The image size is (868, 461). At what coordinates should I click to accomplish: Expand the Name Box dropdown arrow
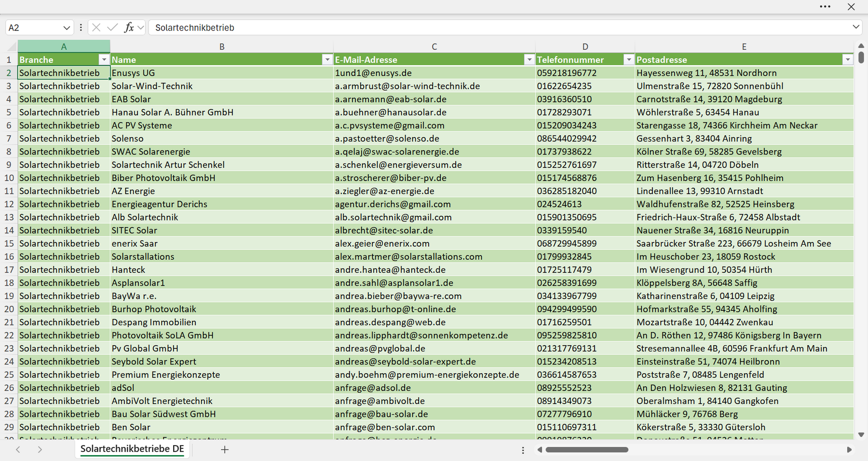pos(67,28)
